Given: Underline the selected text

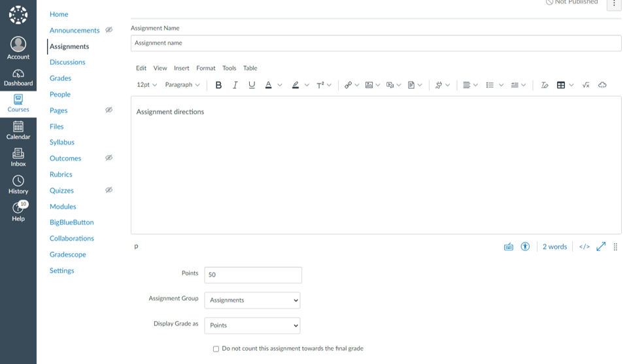Looking at the screenshot, I should [252, 85].
